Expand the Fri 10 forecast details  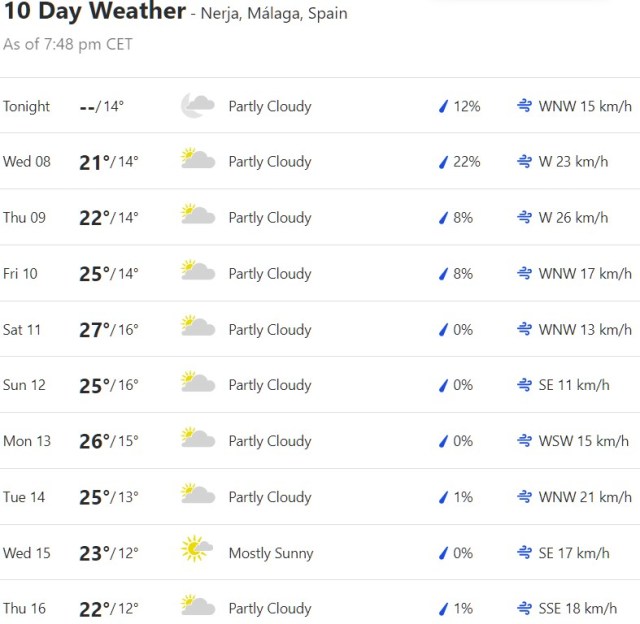(x=320, y=273)
